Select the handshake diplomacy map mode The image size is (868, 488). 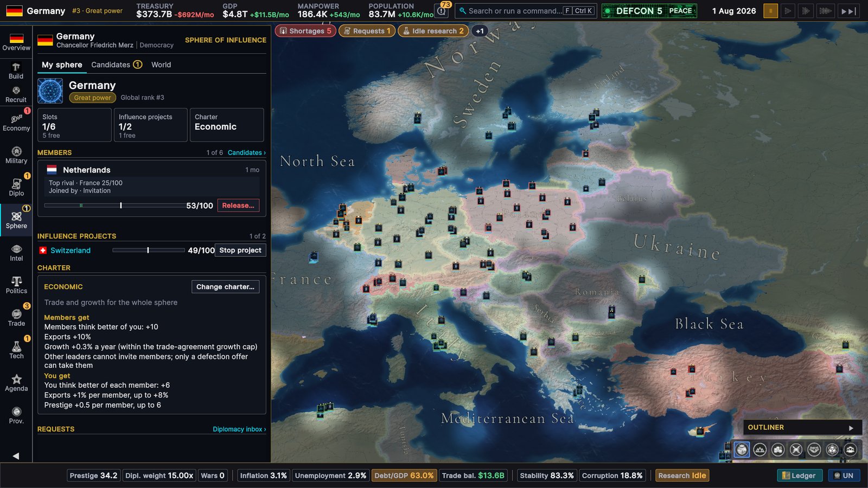coord(814,450)
